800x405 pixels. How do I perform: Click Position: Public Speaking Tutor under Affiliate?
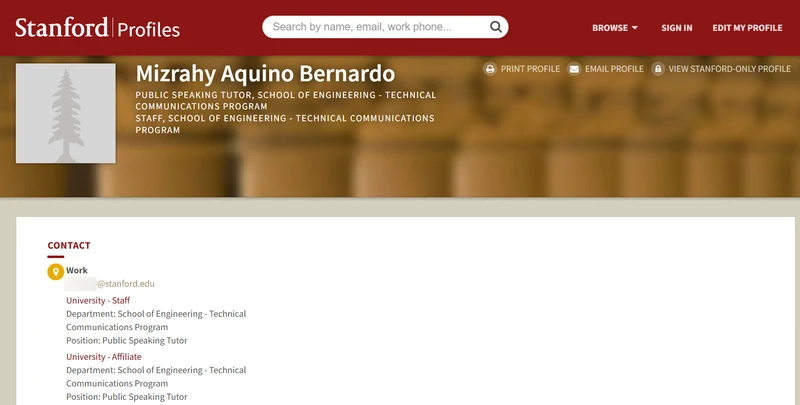click(127, 397)
